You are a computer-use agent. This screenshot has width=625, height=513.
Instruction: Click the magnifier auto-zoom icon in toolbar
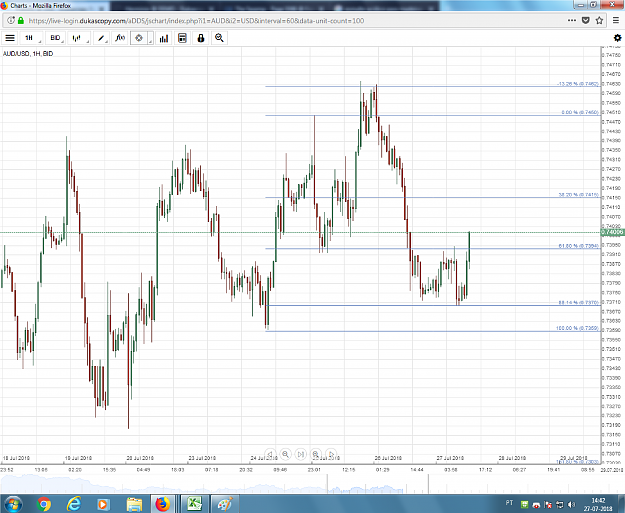219,38
